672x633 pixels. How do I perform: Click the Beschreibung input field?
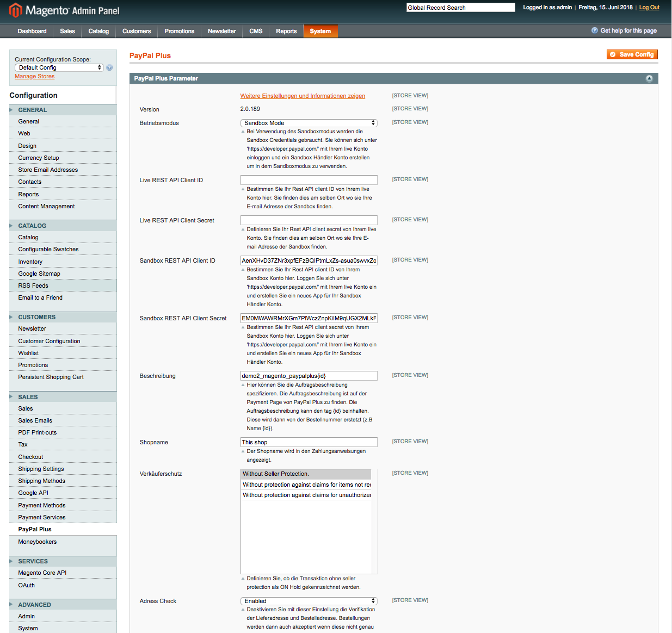click(x=309, y=376)
